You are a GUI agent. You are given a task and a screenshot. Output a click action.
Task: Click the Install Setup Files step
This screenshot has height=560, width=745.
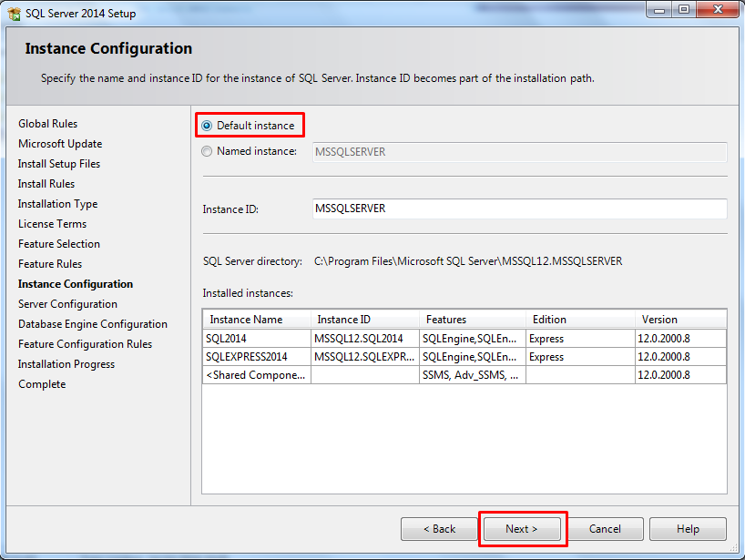(x=59, y=164)
